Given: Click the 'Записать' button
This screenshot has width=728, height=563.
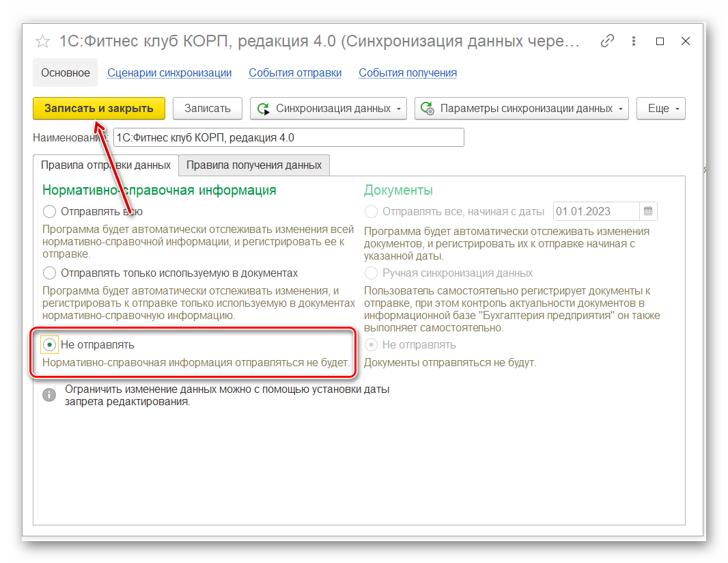Looking at the screenshot, I should 208,108.
